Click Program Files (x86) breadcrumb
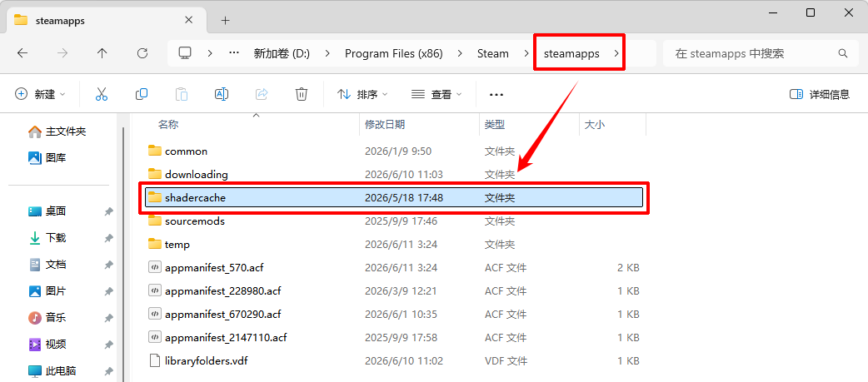 (x=393, y=53)
